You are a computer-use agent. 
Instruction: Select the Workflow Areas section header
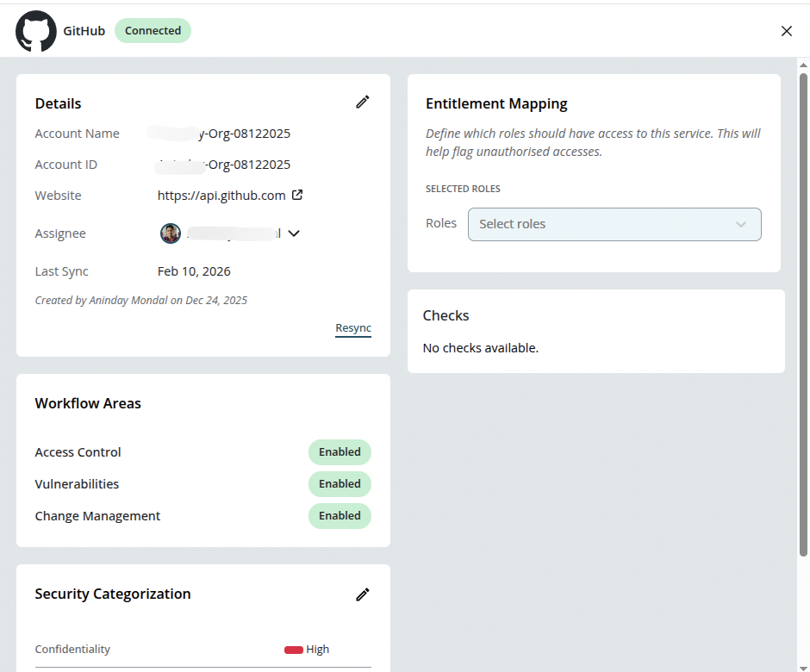(x=88, y=402)
